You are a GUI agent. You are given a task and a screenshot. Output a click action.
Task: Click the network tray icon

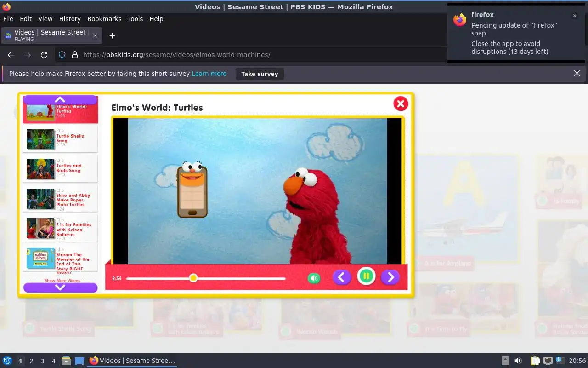[x=548, y=361]
